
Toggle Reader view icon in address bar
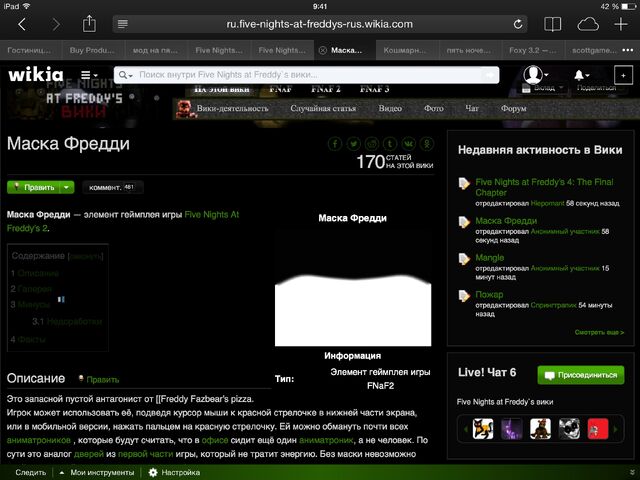[123, 24]
